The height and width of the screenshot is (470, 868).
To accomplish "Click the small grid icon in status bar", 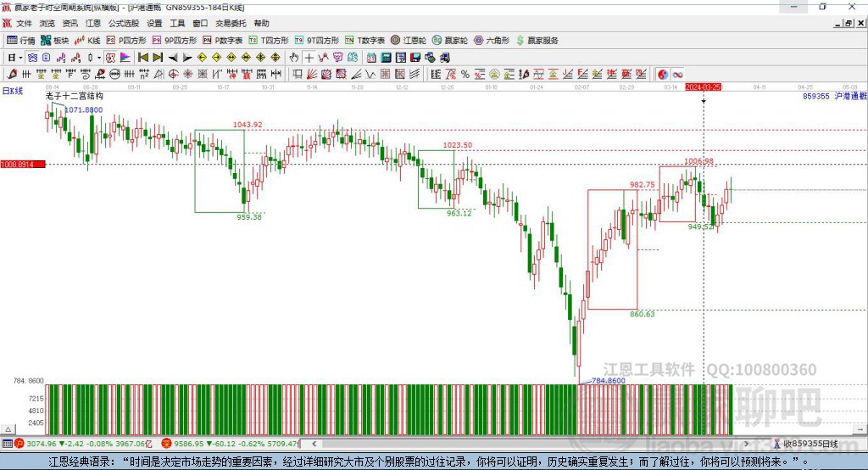I will coord(7,444).
